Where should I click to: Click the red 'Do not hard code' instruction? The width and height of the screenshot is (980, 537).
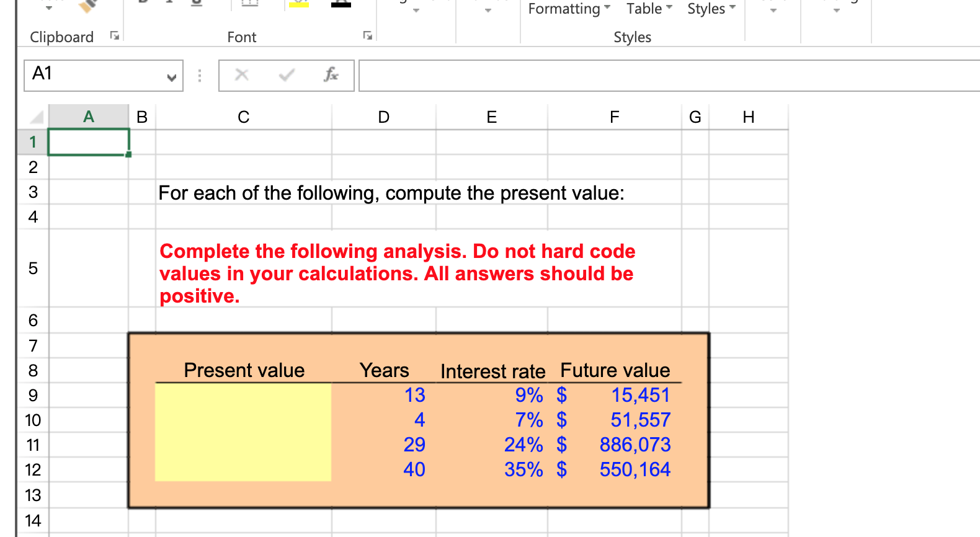(x=398, y=273)
